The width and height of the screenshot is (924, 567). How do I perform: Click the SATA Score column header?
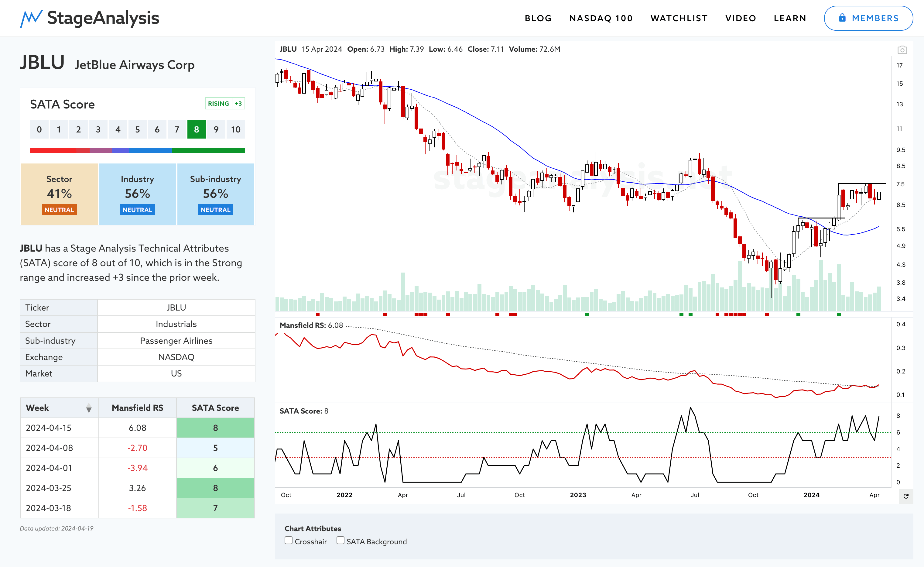click(215, 408)
